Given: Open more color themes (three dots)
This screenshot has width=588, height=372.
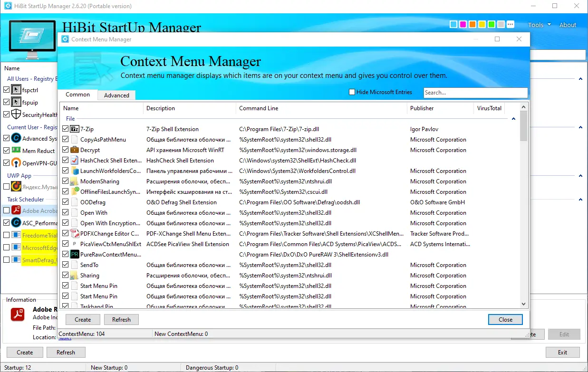Looking at the screenshot, I should (x=511, y=24).
